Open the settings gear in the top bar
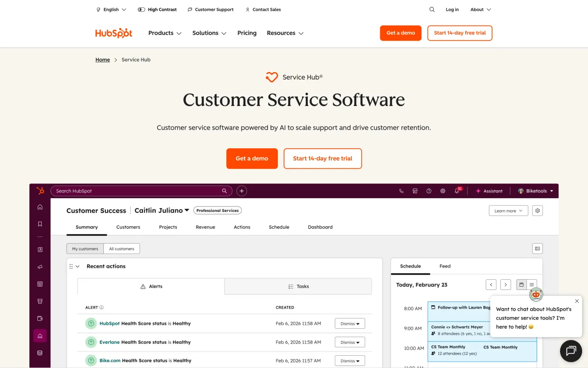Image resolution: width=588 pixels, height=368 pixels. tap(443, 191)
